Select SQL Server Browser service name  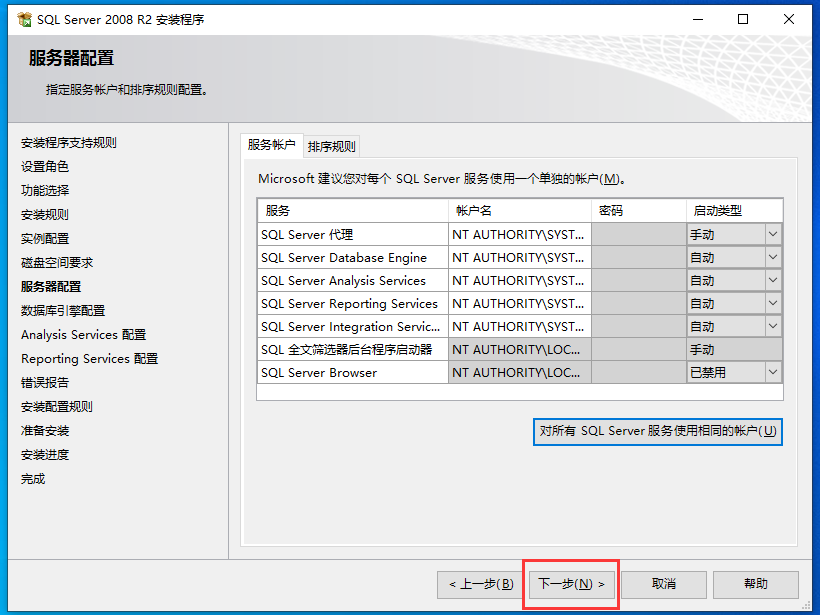tap(353, 372)
